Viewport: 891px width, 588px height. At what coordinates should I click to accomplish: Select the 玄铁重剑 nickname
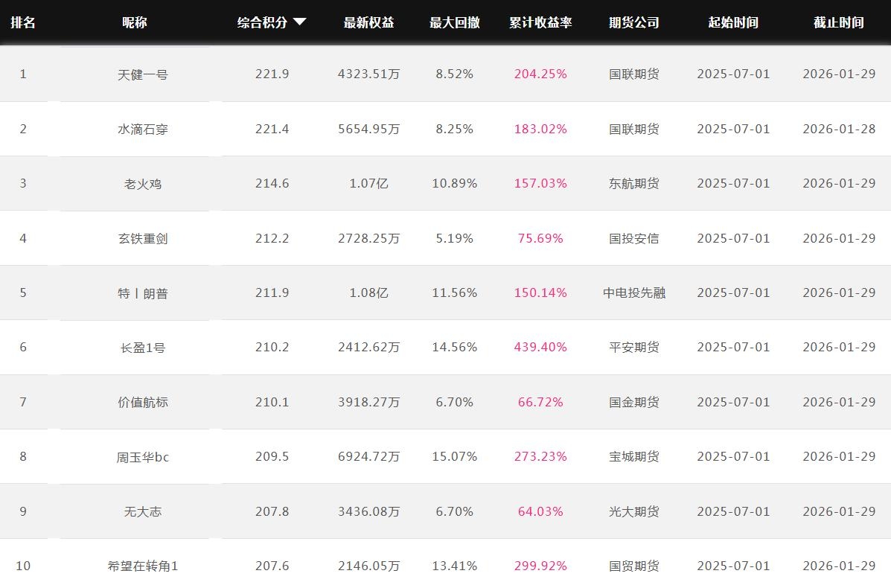[142, 238]
